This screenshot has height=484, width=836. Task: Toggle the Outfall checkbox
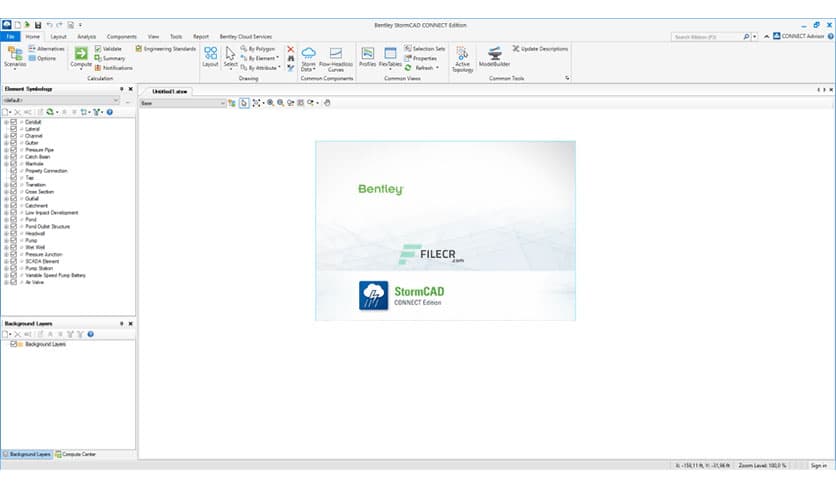[13, 198]
